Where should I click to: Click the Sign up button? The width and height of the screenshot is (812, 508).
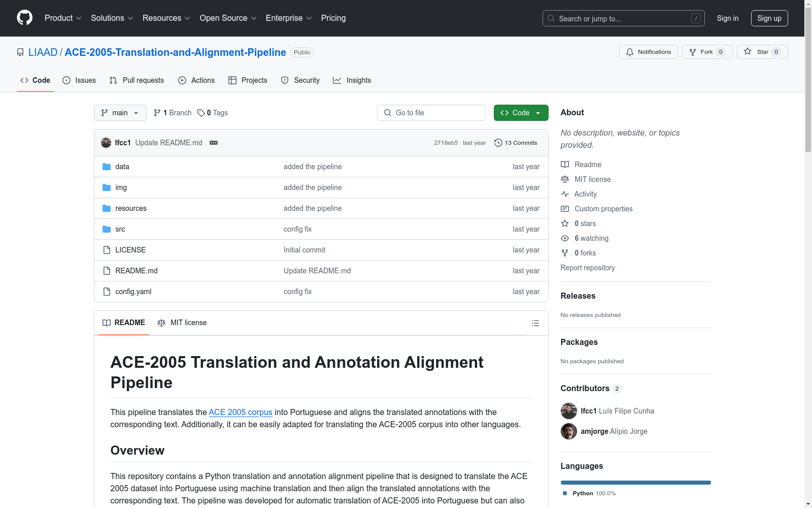[x=769, y=18]
